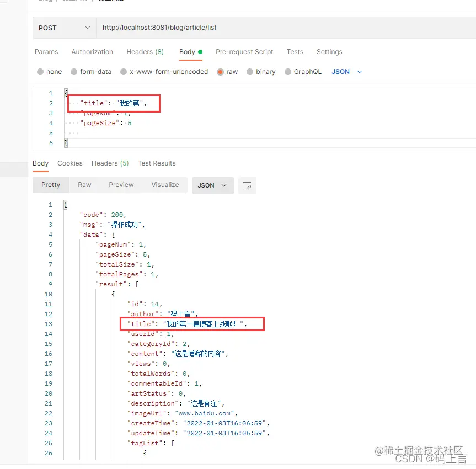
Task: Open the request Settings tab
Action: [329, 52]
